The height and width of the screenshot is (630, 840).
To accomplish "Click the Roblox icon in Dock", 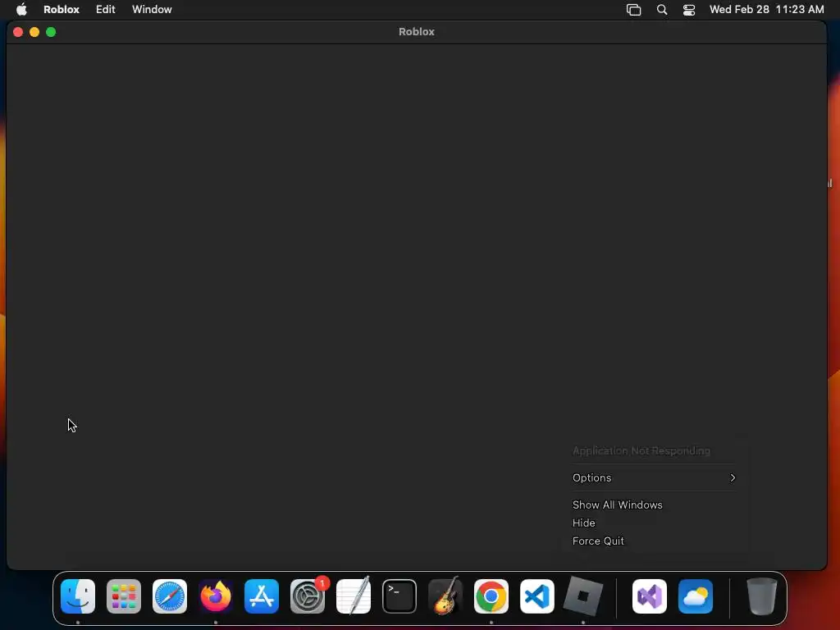I will (583, 596).
